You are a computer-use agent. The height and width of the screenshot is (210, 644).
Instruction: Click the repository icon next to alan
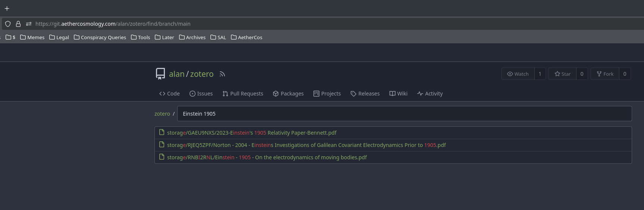tap(160, 74)
